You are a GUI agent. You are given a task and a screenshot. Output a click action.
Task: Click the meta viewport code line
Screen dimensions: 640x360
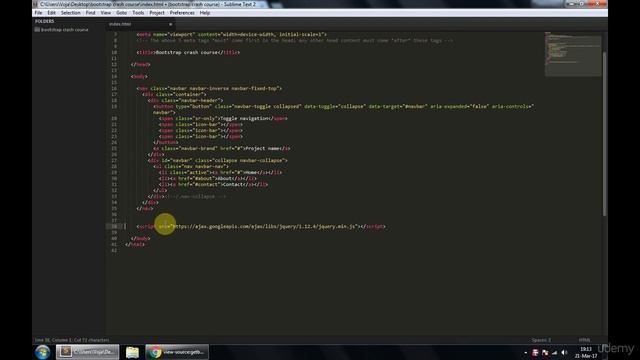[231, 35]
